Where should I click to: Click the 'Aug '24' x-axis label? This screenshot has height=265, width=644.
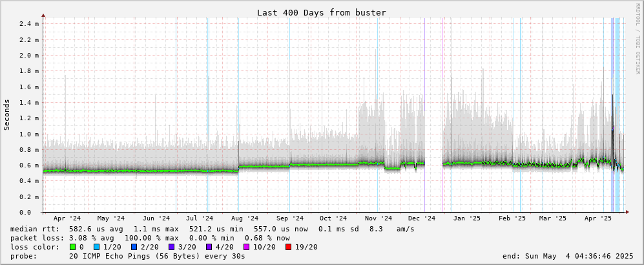[x=245, y=218]
